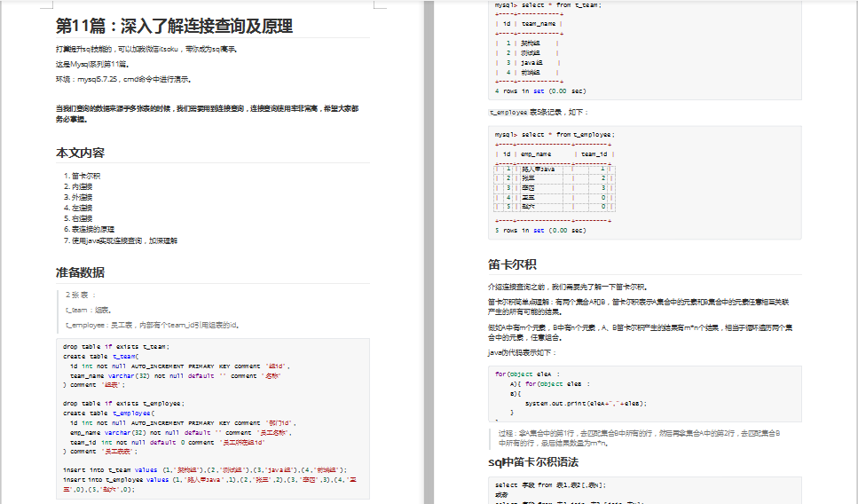Click the quote line '2张表：'
858x504 pixels.
coord(81,295)
